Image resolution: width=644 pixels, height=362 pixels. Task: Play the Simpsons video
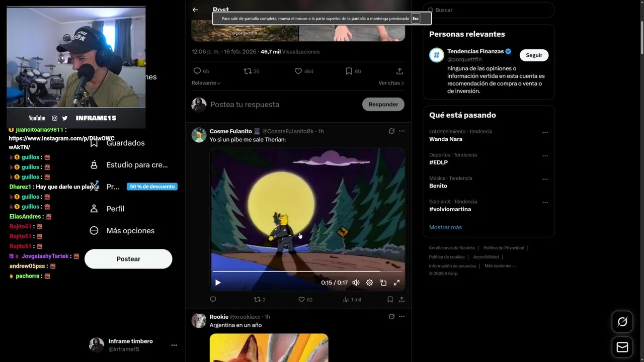[218, 283]
